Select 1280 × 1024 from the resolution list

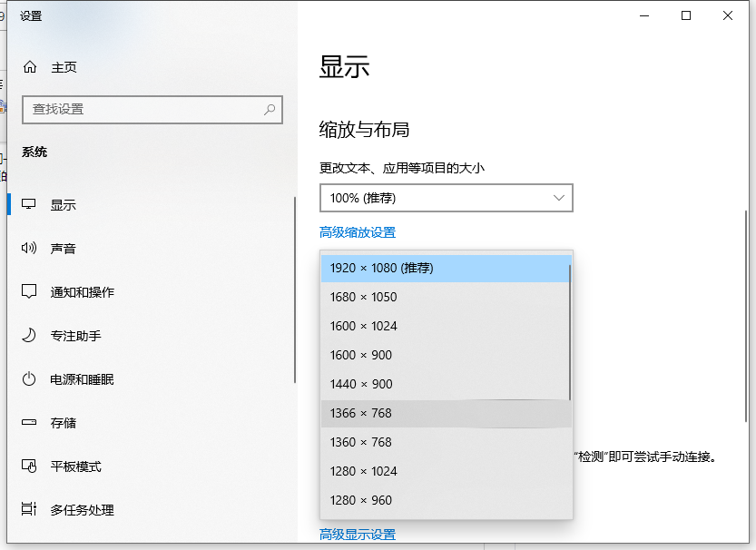[x=364, y=471]
